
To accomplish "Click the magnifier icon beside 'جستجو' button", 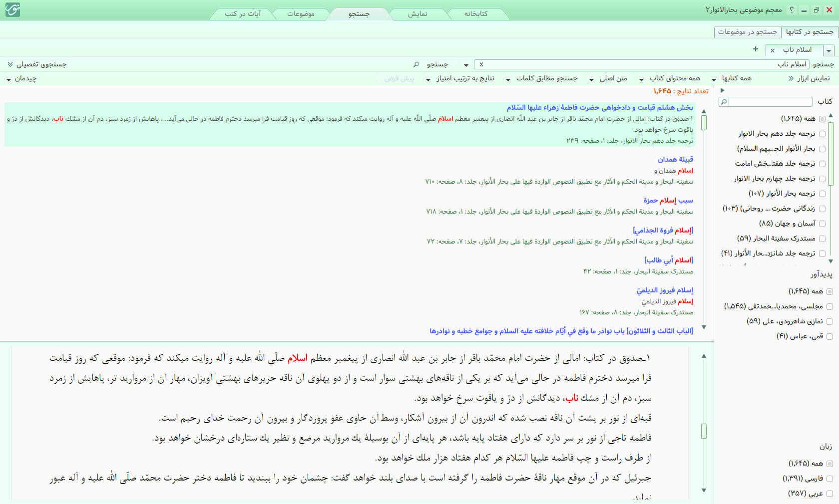I will point(416,64).
